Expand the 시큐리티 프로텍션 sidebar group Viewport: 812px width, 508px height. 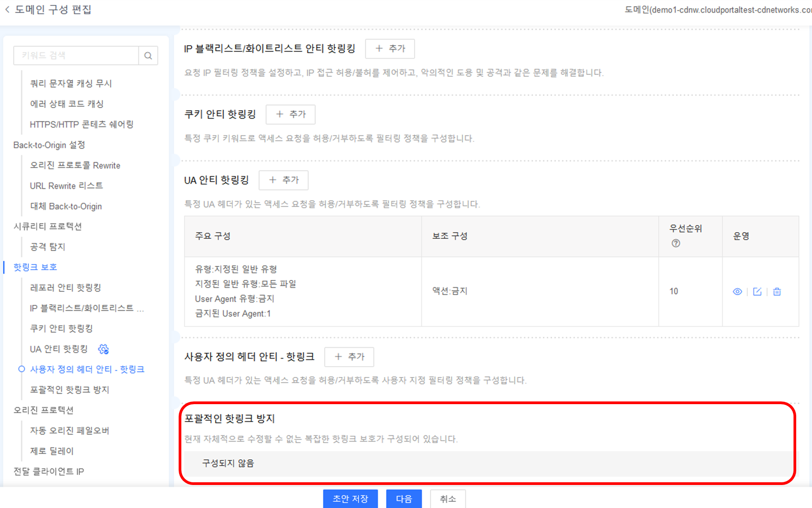coord(47,226)
